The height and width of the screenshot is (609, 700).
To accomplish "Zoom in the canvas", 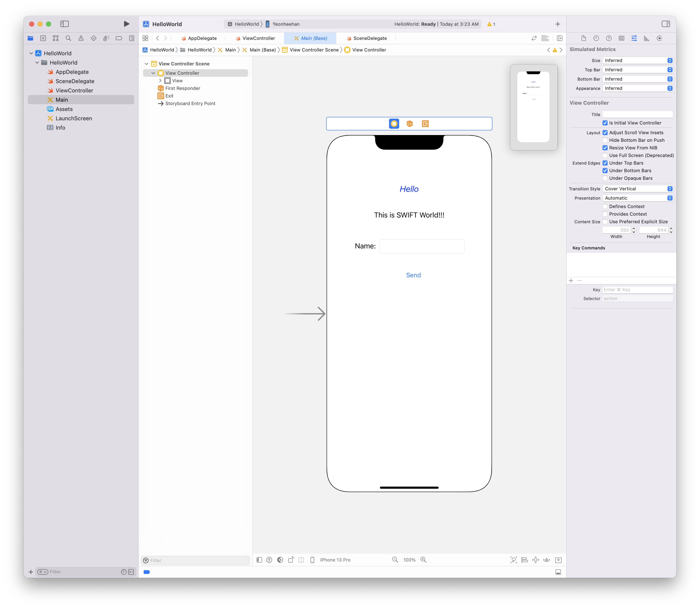I will (423, 560).
